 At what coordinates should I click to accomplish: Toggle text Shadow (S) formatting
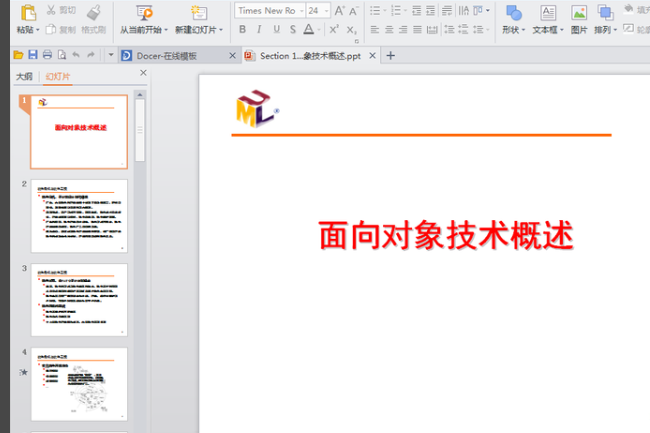click(293, 29)
